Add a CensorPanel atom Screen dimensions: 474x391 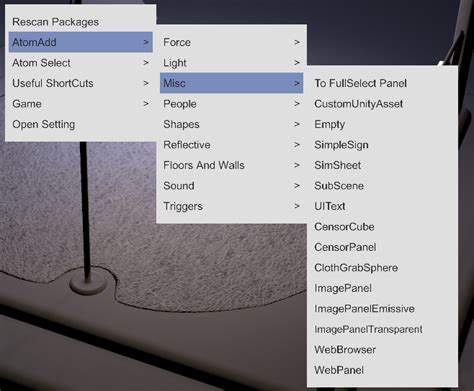tap(382, 247)
